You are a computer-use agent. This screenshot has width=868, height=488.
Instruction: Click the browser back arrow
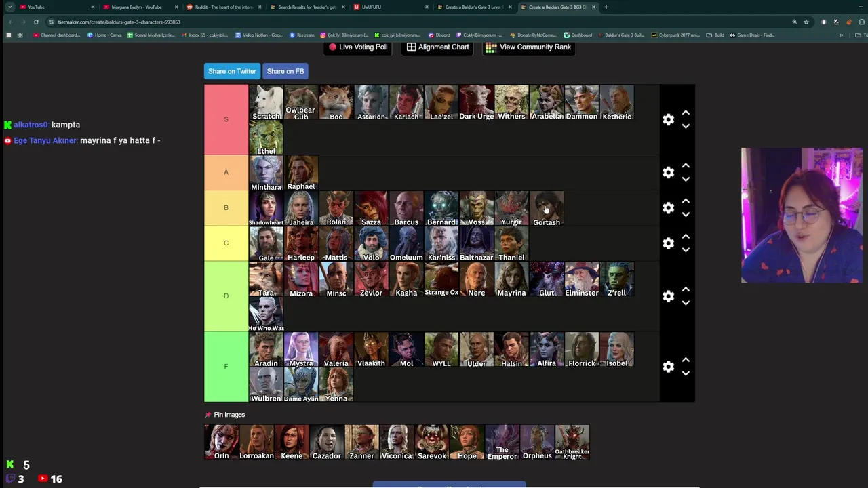point(11,22)
